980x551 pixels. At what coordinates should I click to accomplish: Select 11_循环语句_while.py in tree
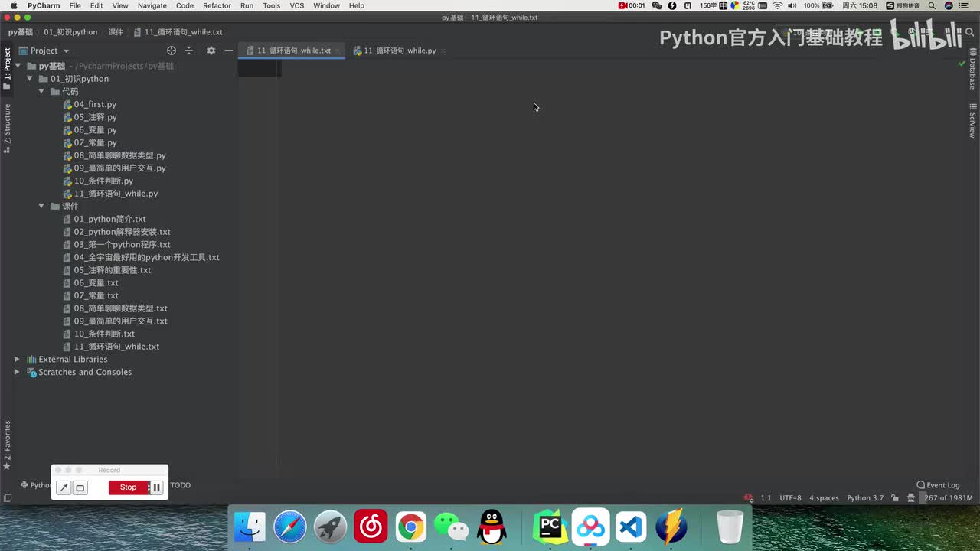(x=110, y=194)
